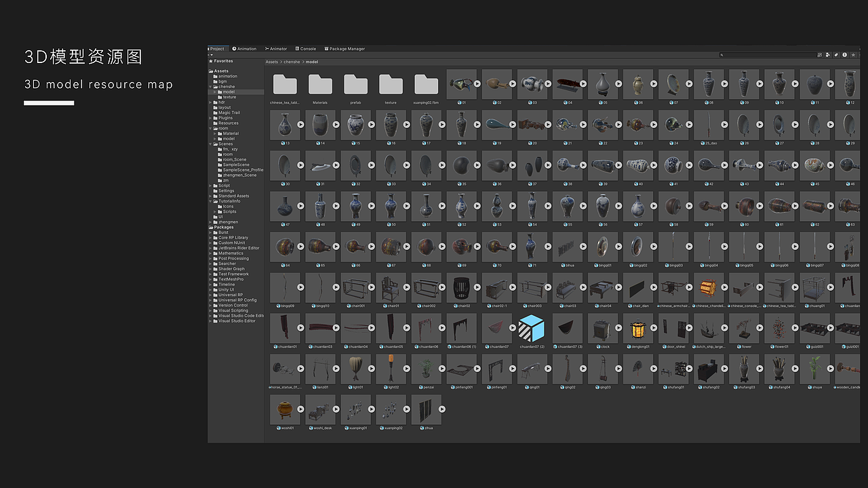Select the chuanlian07 (2) striped cube asset
The height and width of the screenshot is (488, 868).
[532, 329]
